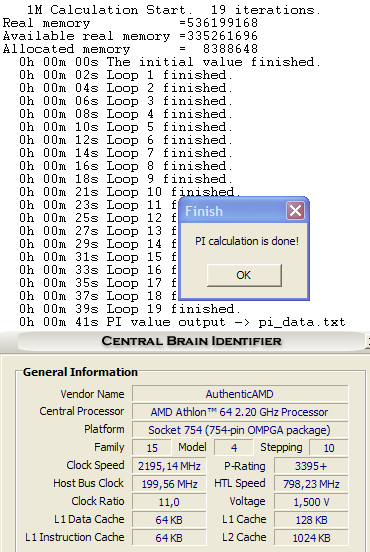This screenshot has width=370, height=552.
Task: Click the Available real memory line
Action: pos(130,36)
